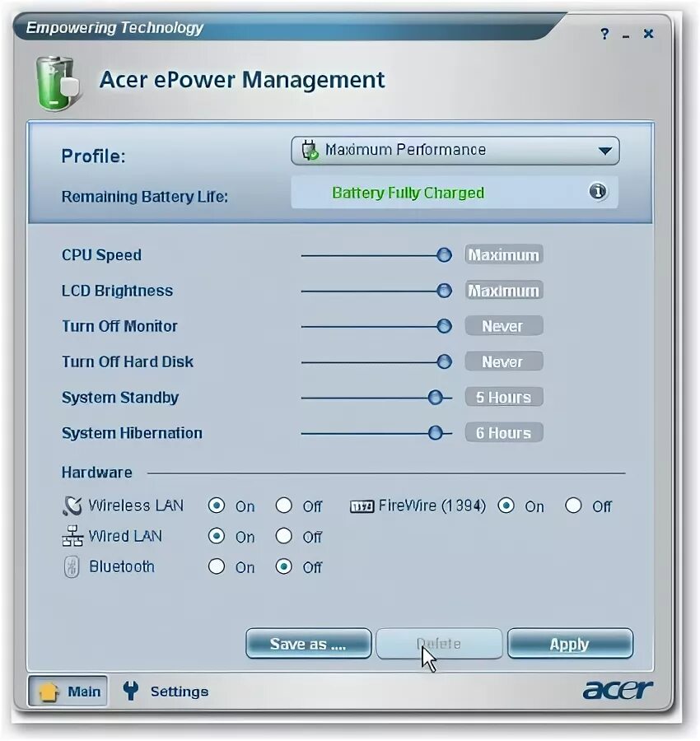Click the wrench icon next to Settings
The height and width of the screenshot is (741, 700).
tap(129, 692)
